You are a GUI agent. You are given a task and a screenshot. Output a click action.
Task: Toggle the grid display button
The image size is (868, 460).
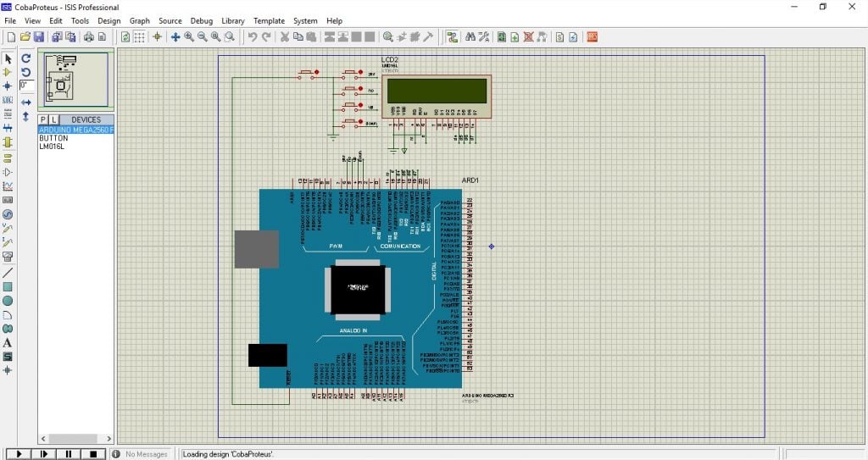click(139, 37)
